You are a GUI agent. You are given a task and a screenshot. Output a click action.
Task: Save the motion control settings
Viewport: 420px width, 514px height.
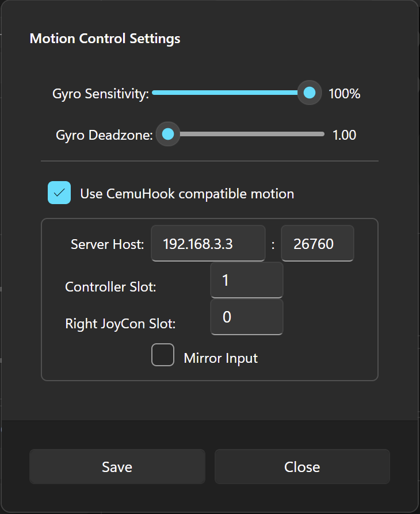click(x=117, y=466)
